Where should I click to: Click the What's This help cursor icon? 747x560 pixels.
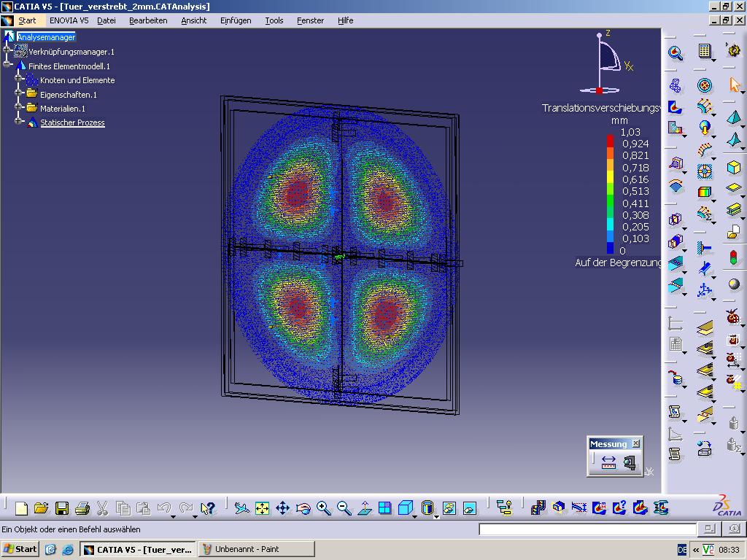click(208, 508)
